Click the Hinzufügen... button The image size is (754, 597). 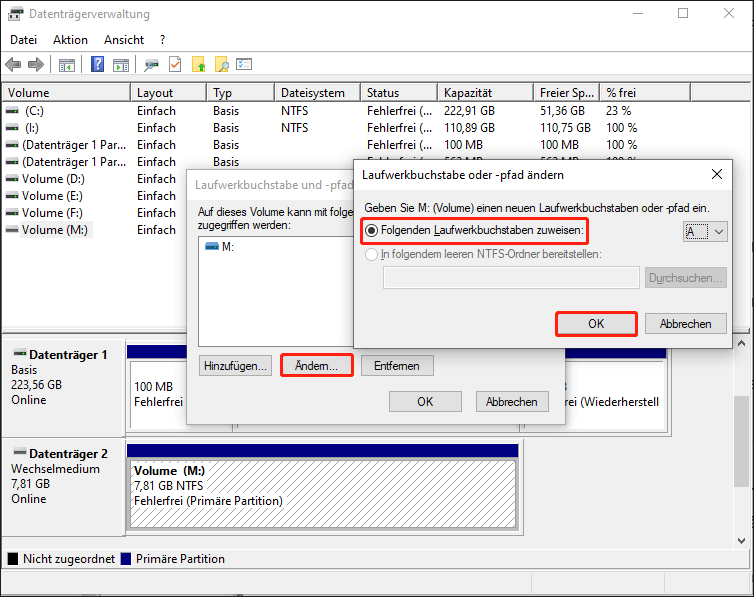(x=235, y=366)
